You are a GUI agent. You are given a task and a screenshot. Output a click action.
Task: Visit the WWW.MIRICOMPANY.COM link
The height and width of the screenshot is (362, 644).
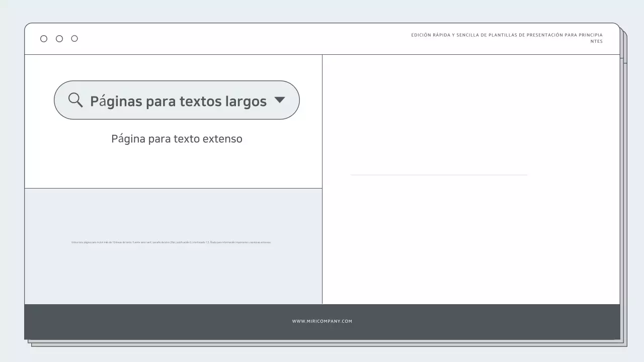[x=322, y=321]
